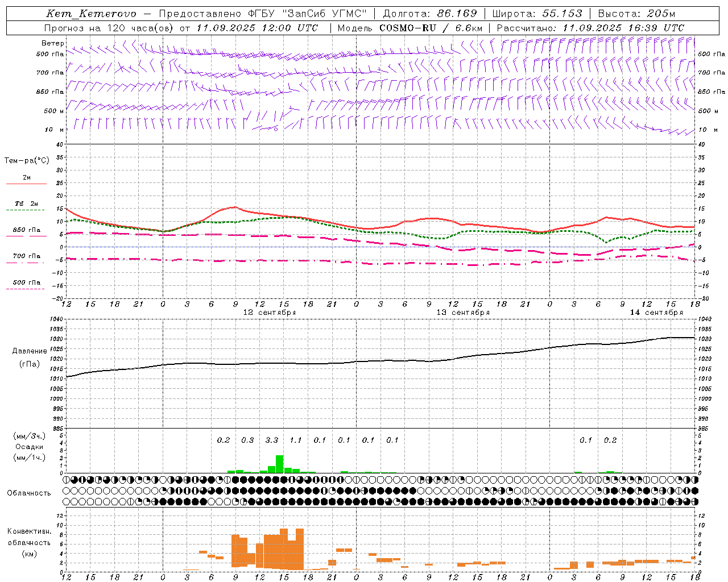Image resolution: width=728 pixels, height=582 pixels.
Task: Click the 3.3 precipitation amount value
Action: (272, 440)
